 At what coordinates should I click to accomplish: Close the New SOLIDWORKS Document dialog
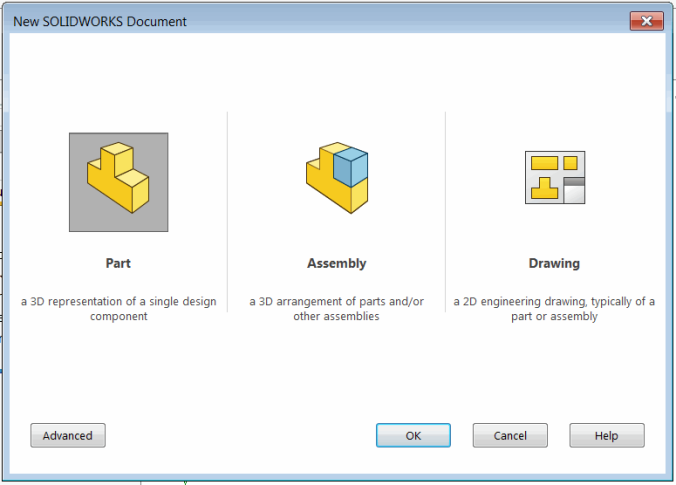point(647,20)
